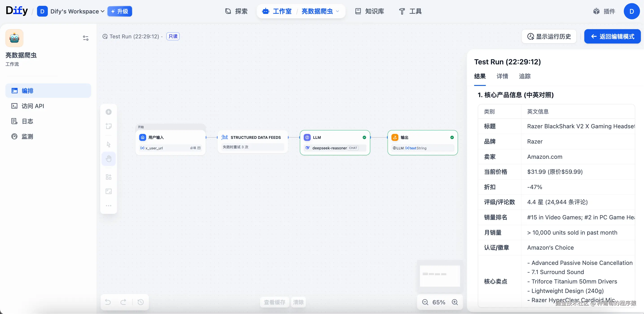The width and height of the screenshot is (644, 314).
Task: Select the hand pan tool
Action: 109,159
